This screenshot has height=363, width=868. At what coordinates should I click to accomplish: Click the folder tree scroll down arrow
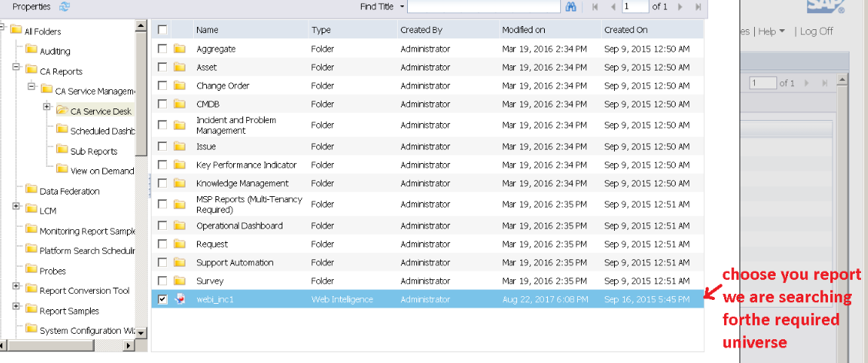pos(141,333)
